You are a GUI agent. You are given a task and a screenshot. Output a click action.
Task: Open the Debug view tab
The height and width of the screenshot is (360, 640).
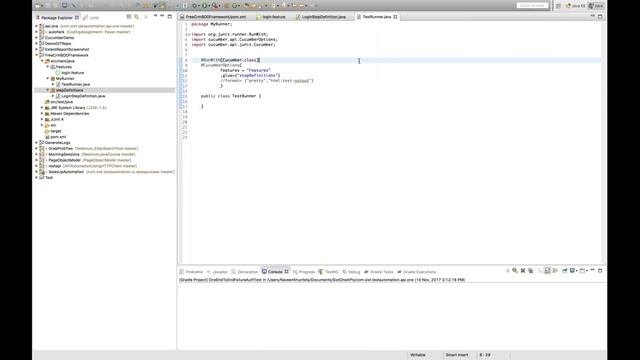click(351, 272)
